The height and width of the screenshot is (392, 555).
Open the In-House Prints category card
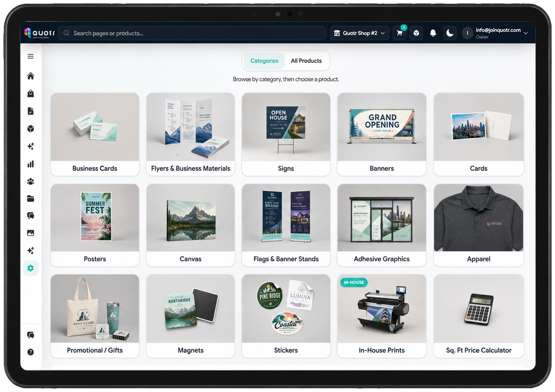coord(382,316)
